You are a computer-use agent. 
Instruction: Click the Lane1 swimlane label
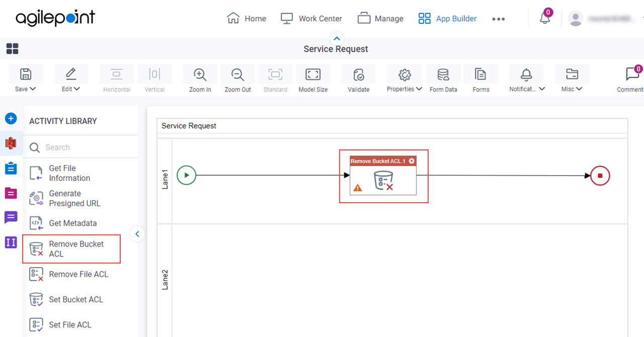pyautogui.click(x=165, y=179)
